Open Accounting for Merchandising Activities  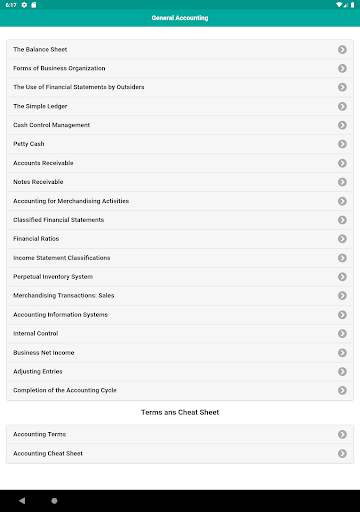point(180,201)
